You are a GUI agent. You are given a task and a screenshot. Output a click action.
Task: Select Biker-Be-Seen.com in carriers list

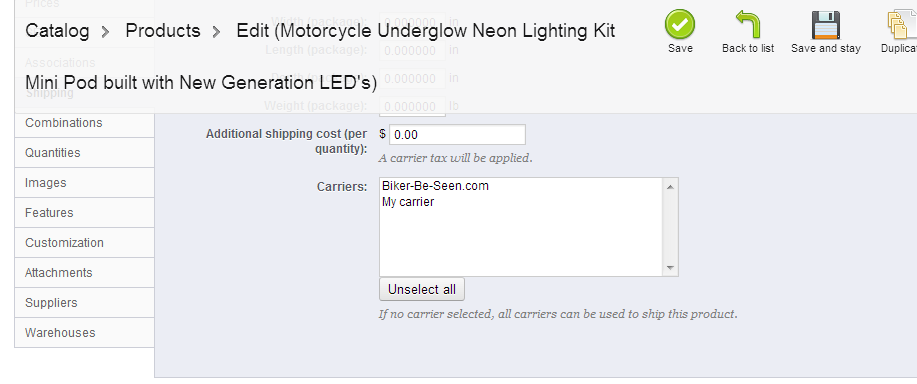pyautogui.click(x=435, y=186)
